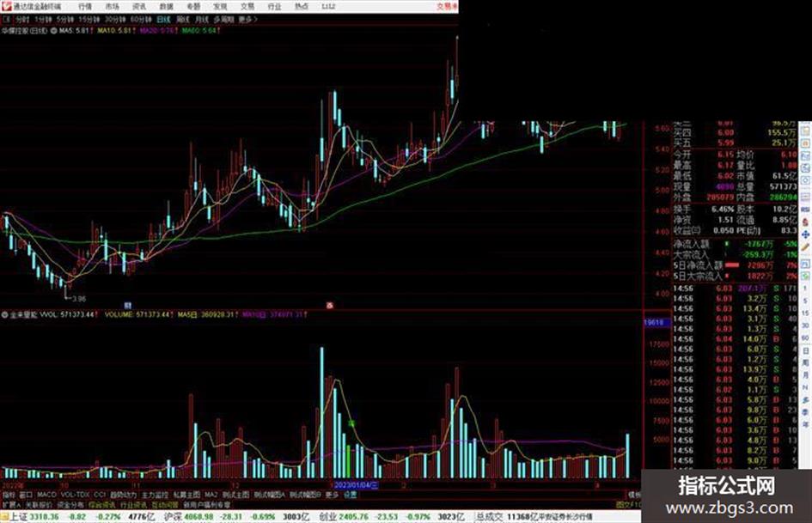Click the 沪深 index value in status bar
Screen dimensions: 812x523
pos(199,517)
